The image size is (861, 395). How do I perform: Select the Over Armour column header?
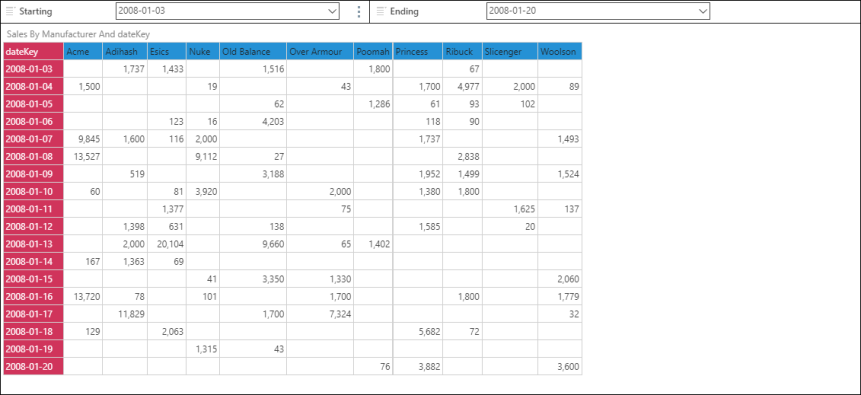[x=320, y=52]
